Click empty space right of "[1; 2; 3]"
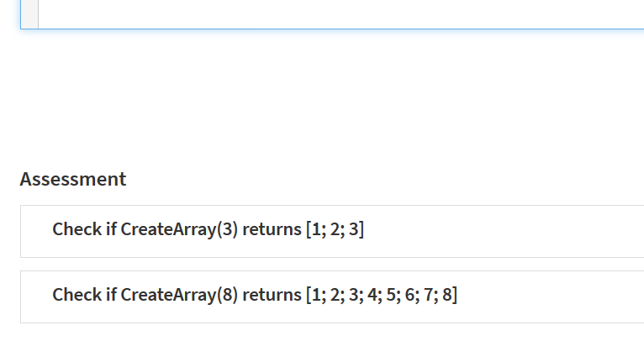This screenshot has height=362, width=644. (x=504, y=231)
